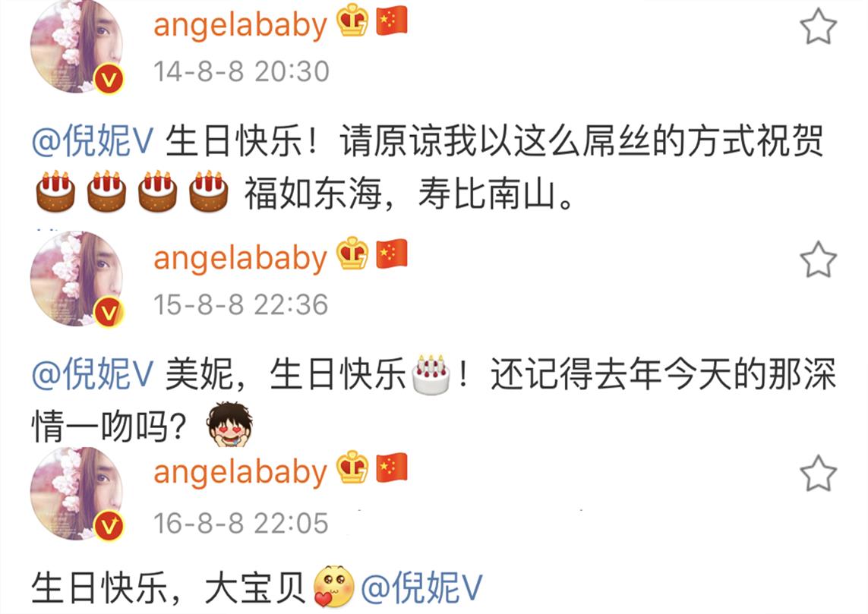This screenshot has width=868, height=614.
Task: Click crown membership icon in third post
Action: click(352, 468)
